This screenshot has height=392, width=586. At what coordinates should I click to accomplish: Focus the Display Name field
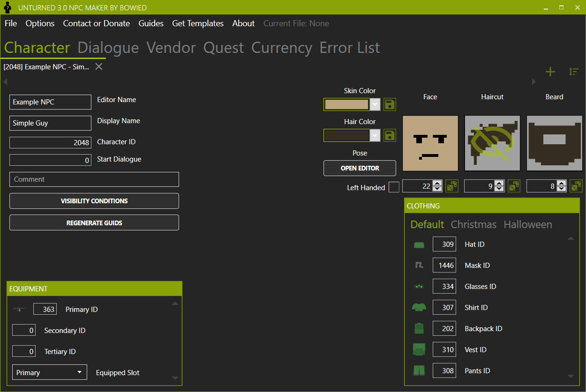50,123
